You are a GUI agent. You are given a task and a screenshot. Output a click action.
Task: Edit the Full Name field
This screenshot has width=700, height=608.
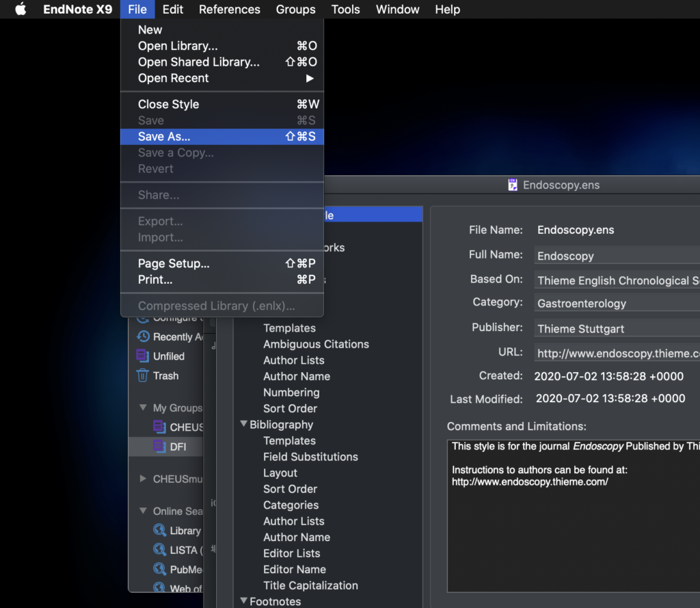click(x=617, y=256)
